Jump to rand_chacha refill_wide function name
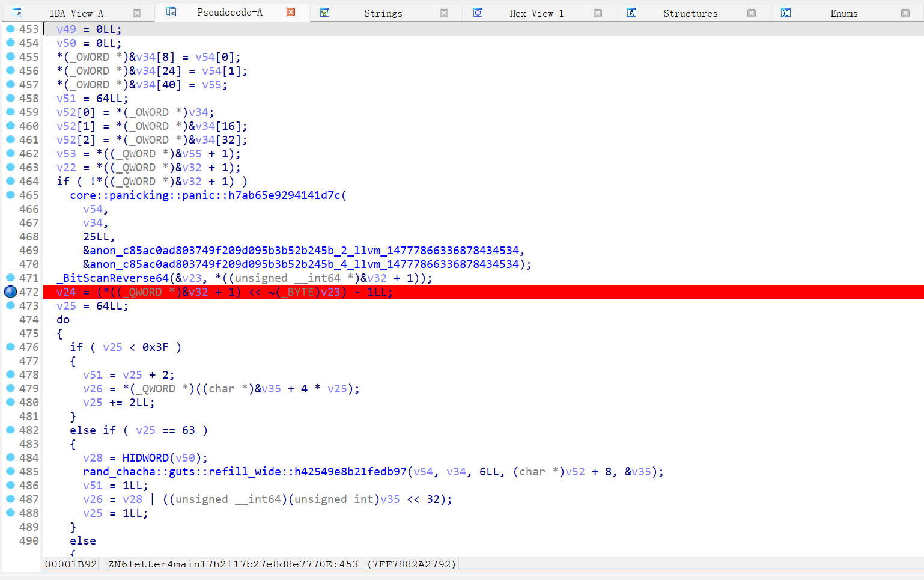 coord(245,472)
